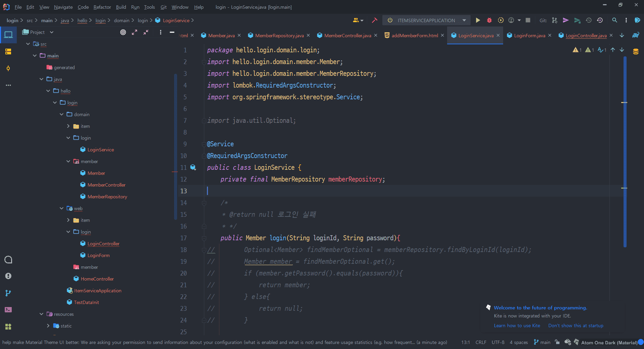Collapse all in the Project panel
The height and width of the screenshot is (349, 644).
146,32
